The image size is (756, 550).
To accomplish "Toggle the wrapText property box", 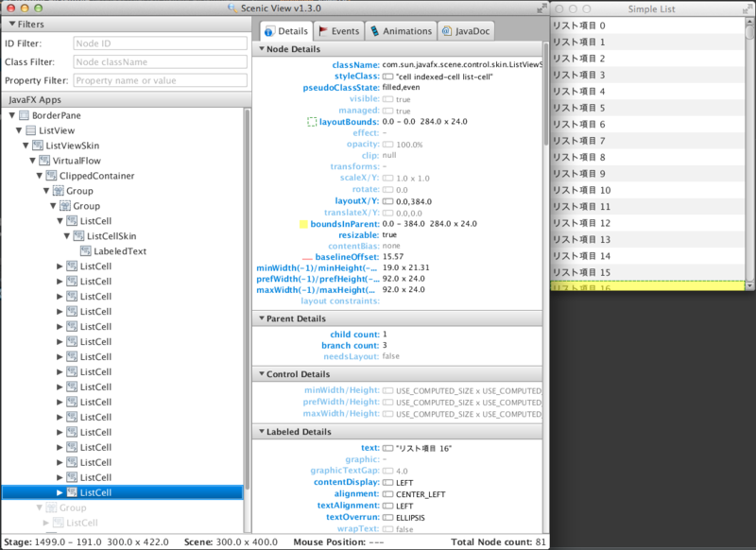I will (x=387, y=529).
